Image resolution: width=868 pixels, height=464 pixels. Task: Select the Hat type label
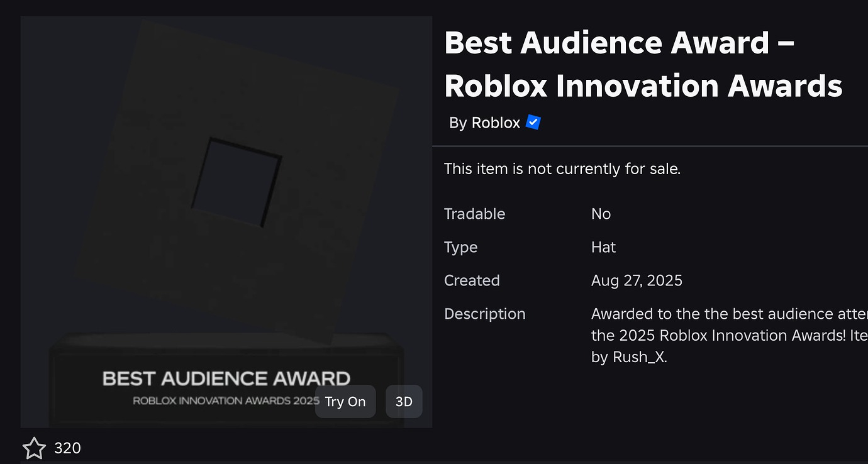tap(603, 247)
